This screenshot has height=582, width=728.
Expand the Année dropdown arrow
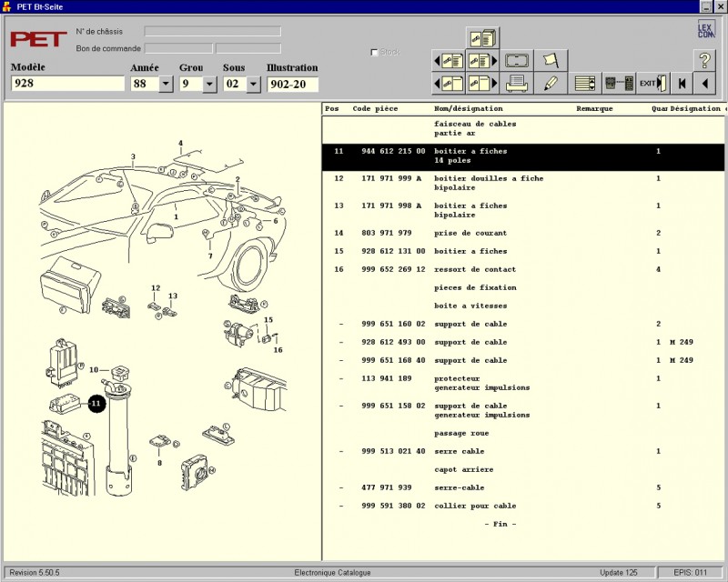pos(167,84)
